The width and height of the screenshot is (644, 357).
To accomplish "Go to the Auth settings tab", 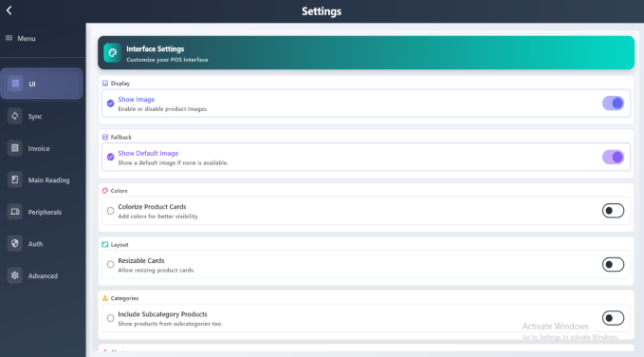I will pyautogui.click(x=42, y=243).
